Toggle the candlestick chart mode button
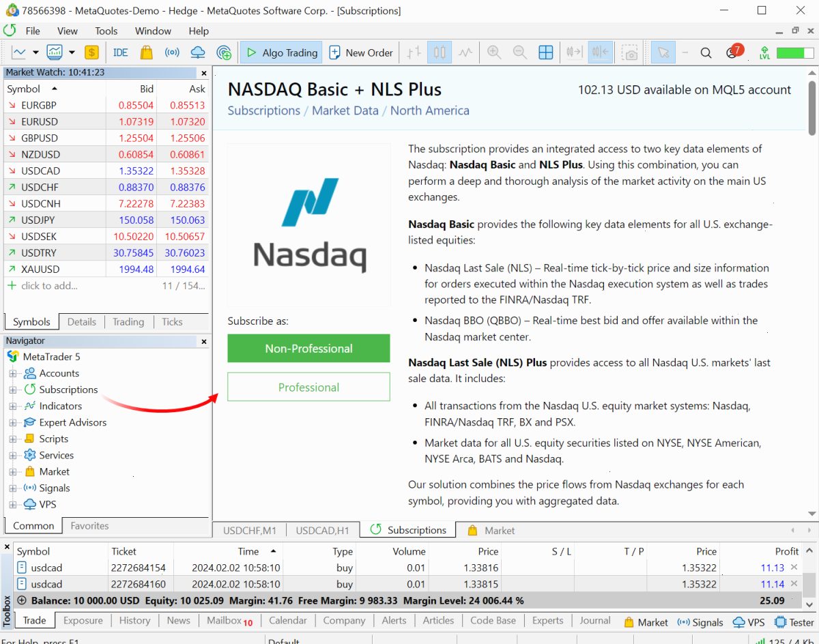The width and height of the screenshot is (819, 644). click(440, 53)
